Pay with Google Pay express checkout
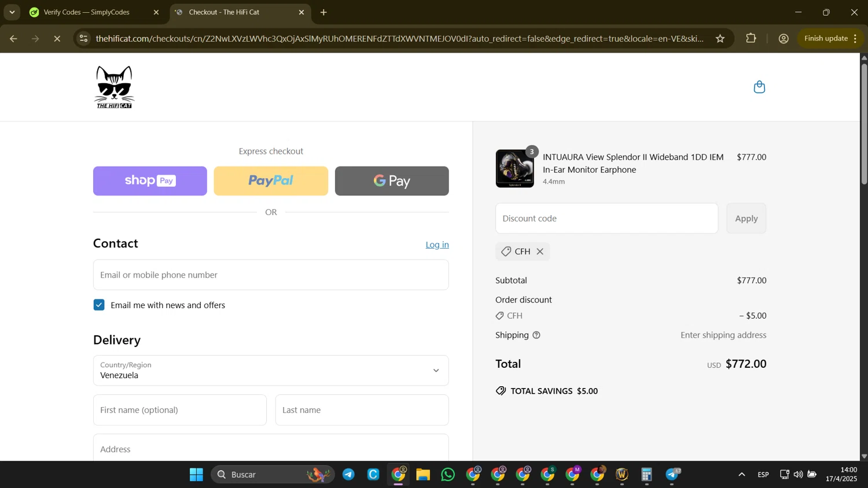The image size is (868, 488). 392,181
